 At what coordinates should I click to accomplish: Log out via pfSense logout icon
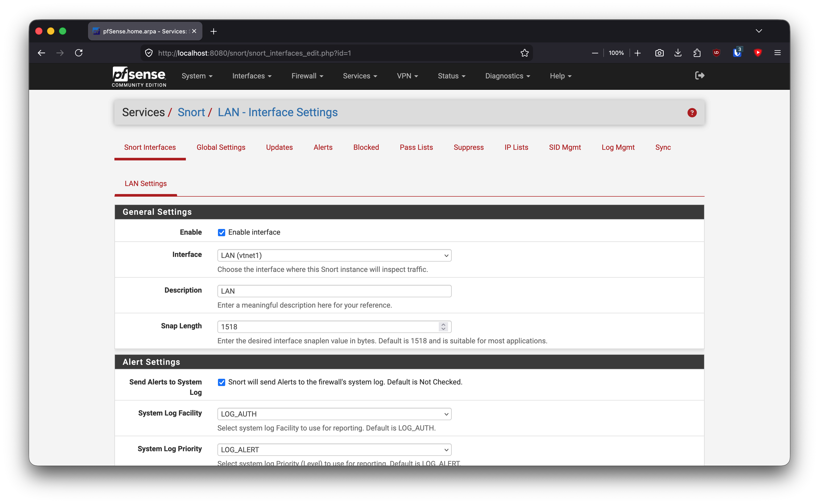699,76
